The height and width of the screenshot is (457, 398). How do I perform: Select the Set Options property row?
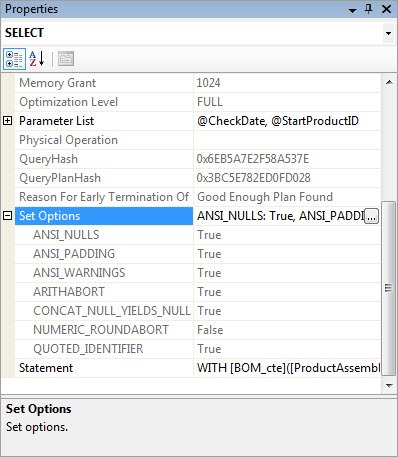tap(197, 216)
